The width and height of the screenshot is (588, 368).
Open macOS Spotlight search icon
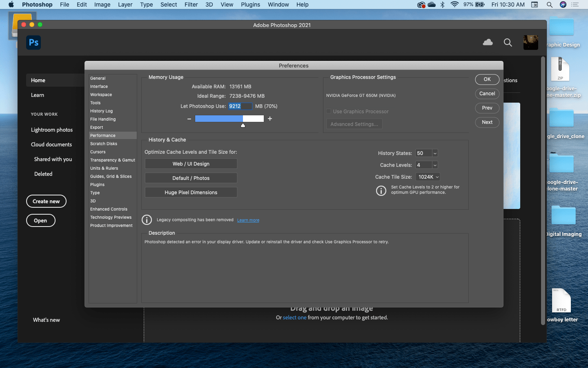tap(550, 4)
